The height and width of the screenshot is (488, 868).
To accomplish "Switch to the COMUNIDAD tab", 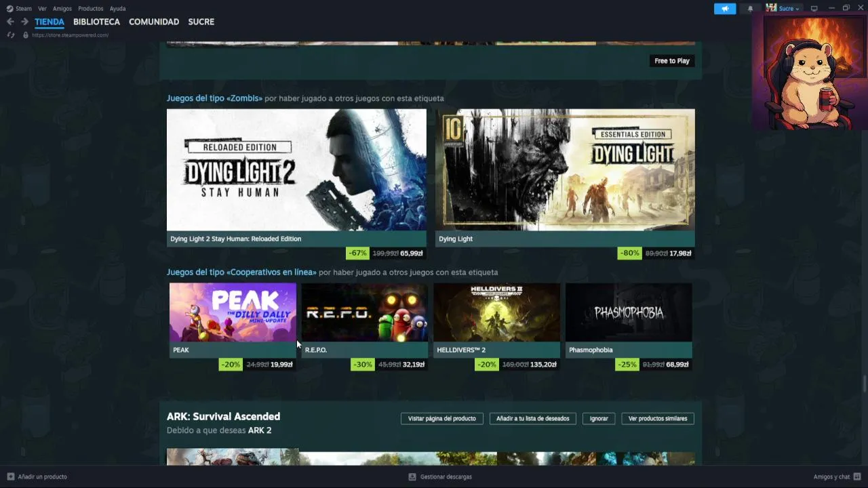I will (x=154, y=22).
